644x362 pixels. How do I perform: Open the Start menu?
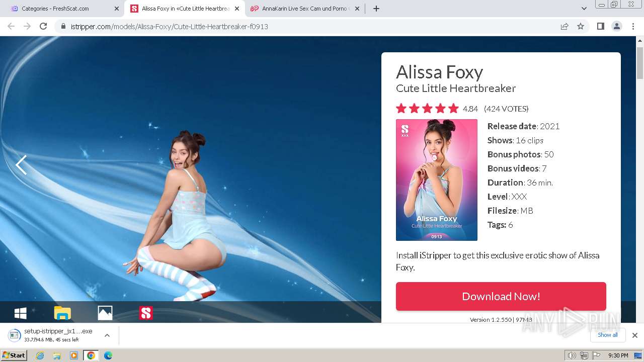click(x=14, y=355)
